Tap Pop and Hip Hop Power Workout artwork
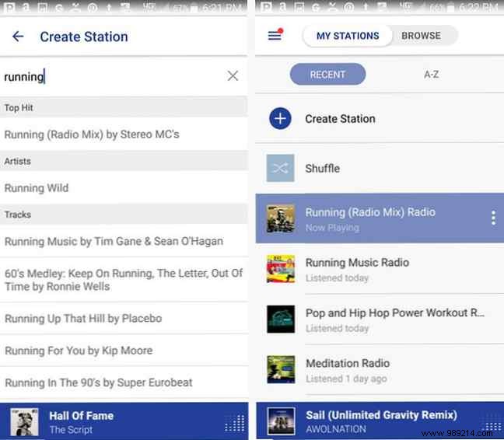Viewport: 504px width, 440px height. (x=281, y=319)
